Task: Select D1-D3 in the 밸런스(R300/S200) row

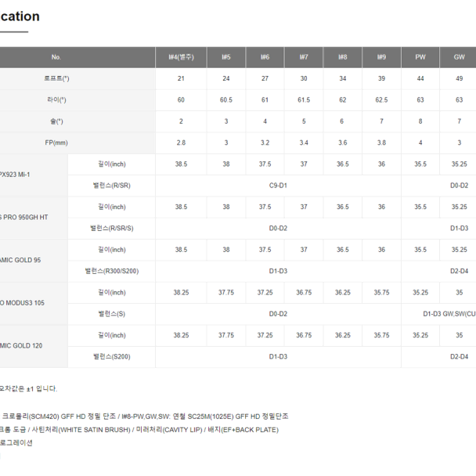Action: tap(278, 271)
